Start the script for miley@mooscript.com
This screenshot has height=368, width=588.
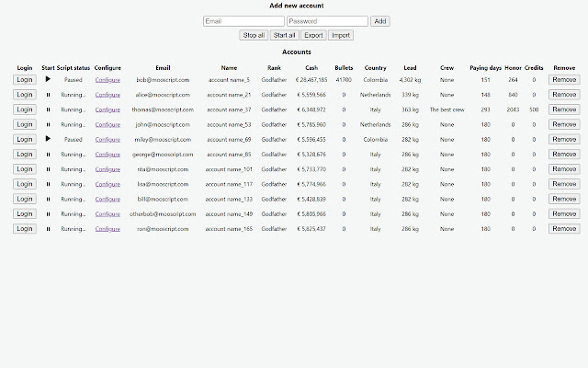click(48, 139)
